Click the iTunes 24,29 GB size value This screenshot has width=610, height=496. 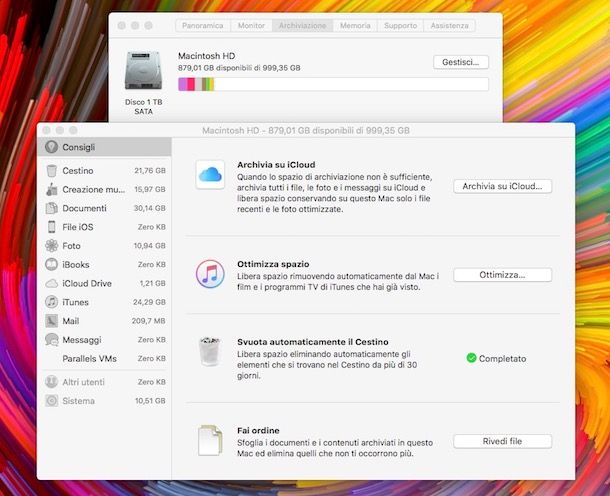point(149,302)
